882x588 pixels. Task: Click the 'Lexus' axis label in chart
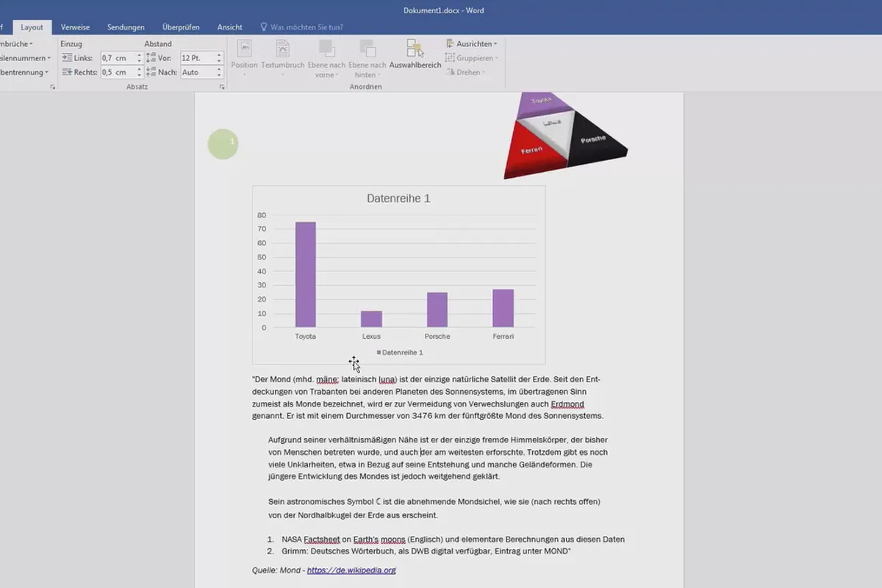(x=371, y=337)
